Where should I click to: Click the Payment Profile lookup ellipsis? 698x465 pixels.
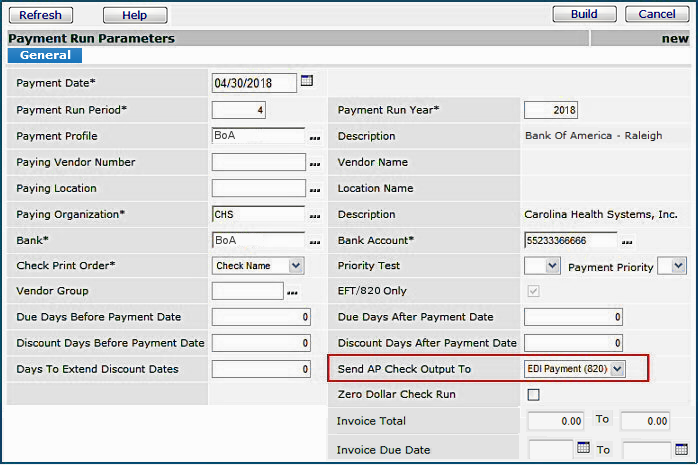pos(315,137)
